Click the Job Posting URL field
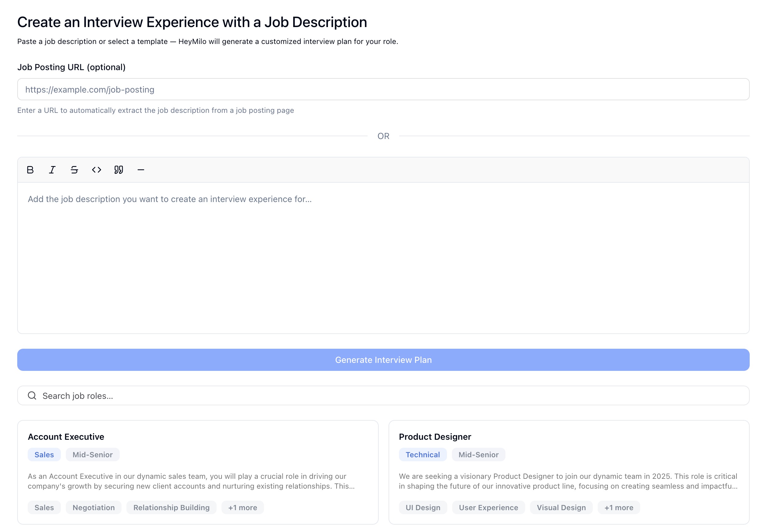 click(383, 89)
